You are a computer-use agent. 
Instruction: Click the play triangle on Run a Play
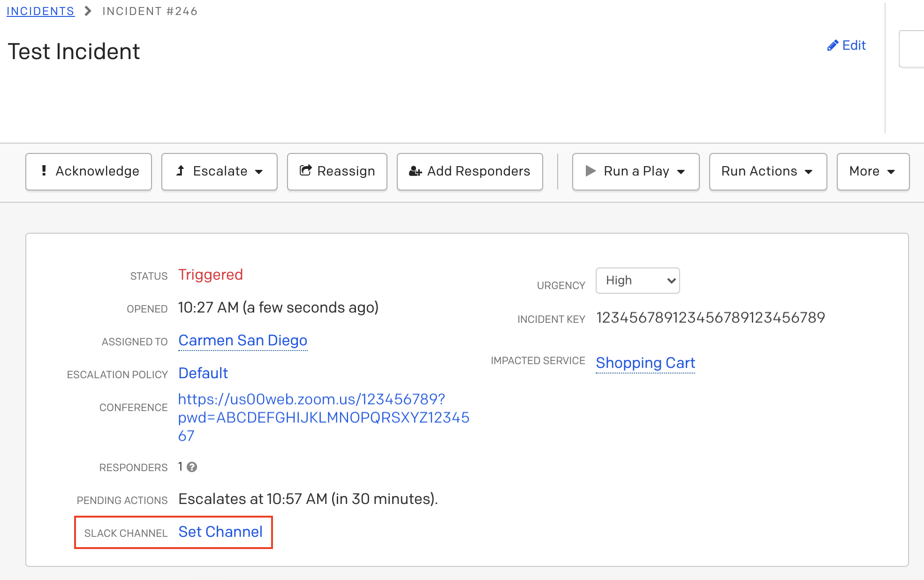pos(591,171)
